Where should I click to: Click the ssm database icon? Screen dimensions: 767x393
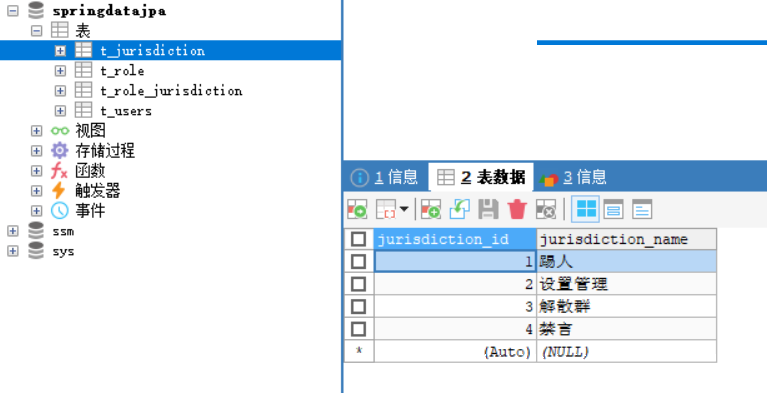(36, 231)
